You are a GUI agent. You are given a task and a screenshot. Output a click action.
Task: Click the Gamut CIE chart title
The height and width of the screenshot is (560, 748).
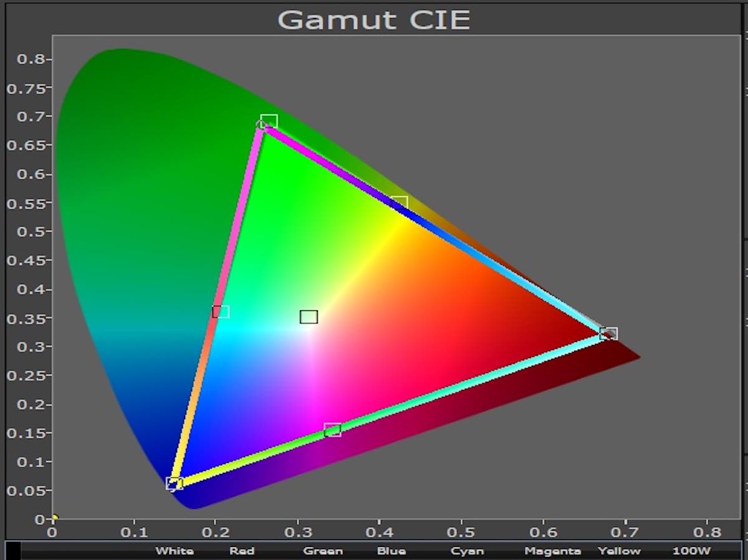373,20
